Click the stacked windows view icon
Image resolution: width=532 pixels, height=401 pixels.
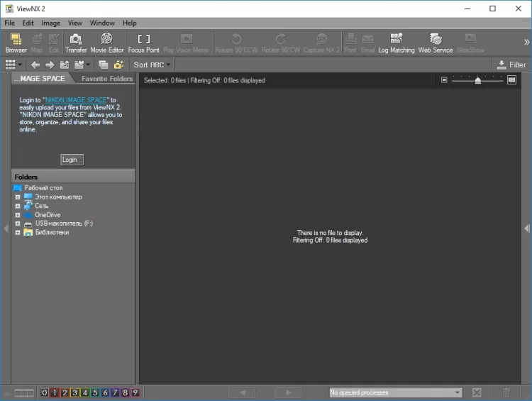coord(103,65)
